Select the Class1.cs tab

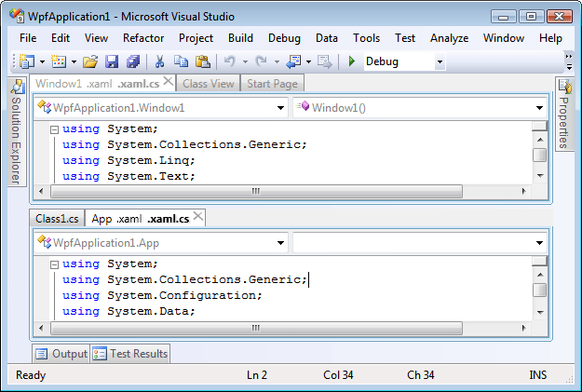point(58,219)
